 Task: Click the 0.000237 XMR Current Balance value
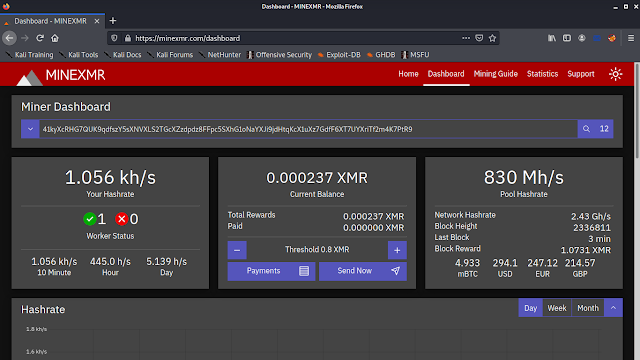317,178
